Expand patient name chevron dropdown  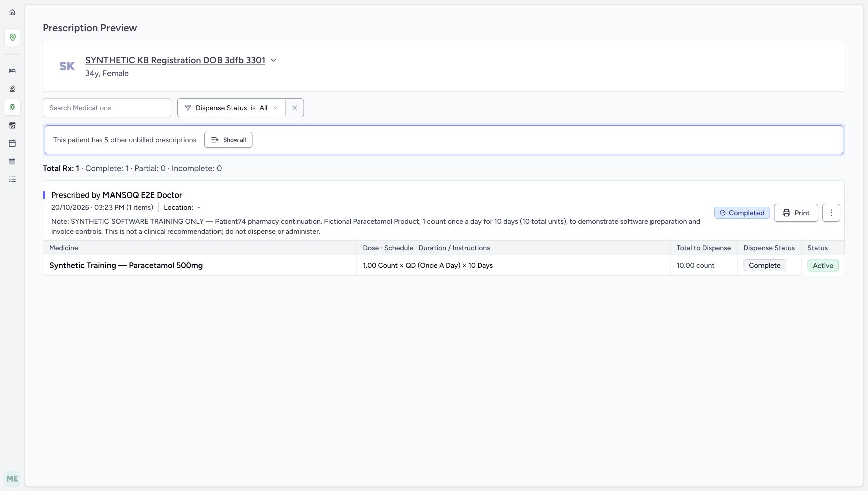point(274,60)
